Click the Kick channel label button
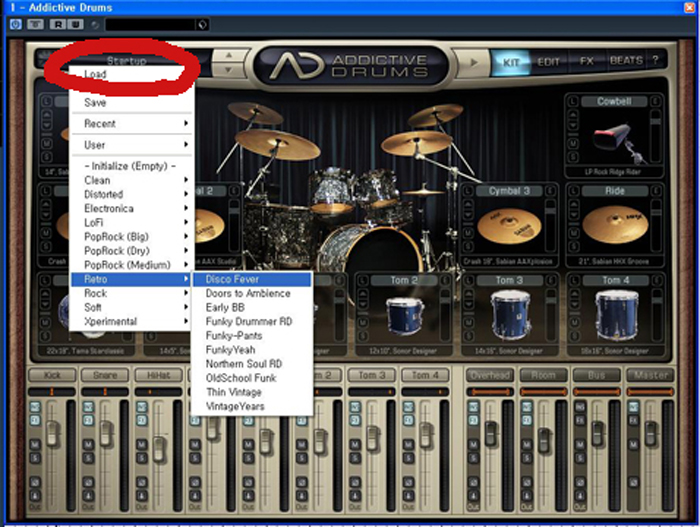The image size is (700, 527). (x=52, y=375)
